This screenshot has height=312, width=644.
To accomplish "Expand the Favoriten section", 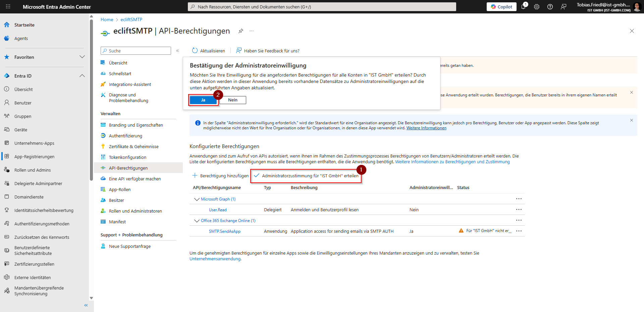I will coord(82,57).
